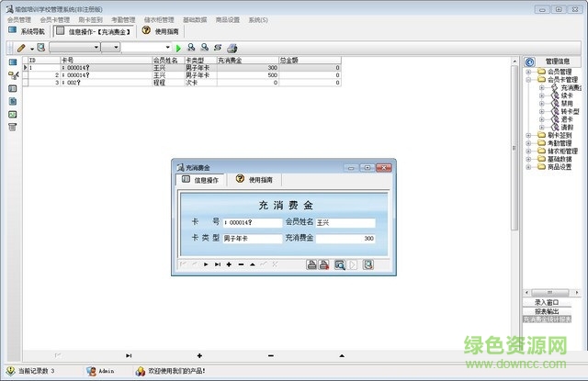
Task: Collapse the 会员卡管理 tree folder
Action: (528, 80)
